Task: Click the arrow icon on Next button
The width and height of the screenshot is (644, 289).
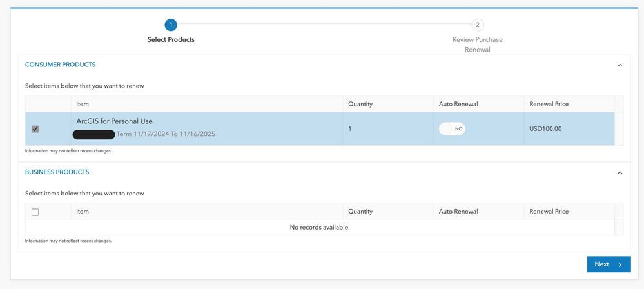Action: click(620, 264)
